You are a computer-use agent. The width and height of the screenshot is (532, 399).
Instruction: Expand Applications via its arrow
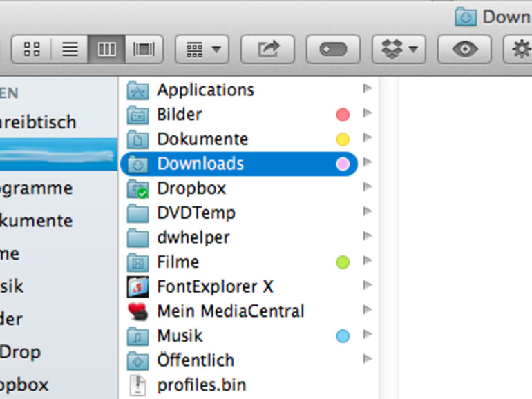[x=367, y=88]
